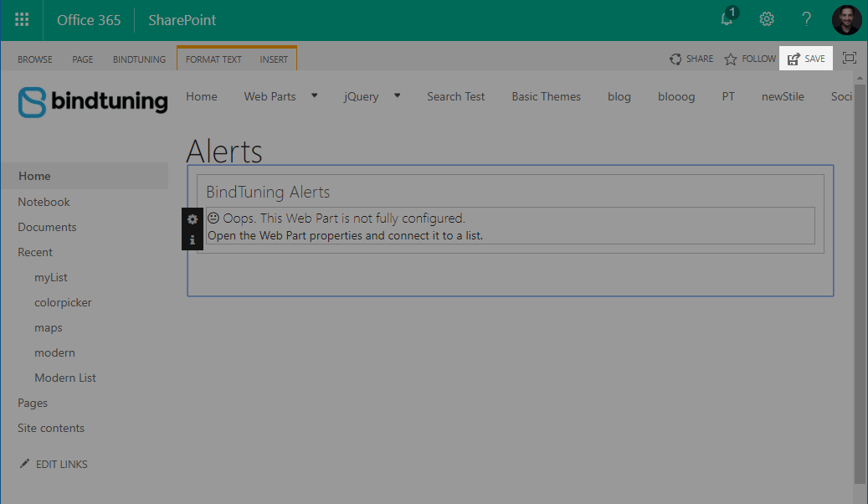Open the help question mark icon

(x=807, y=19)
